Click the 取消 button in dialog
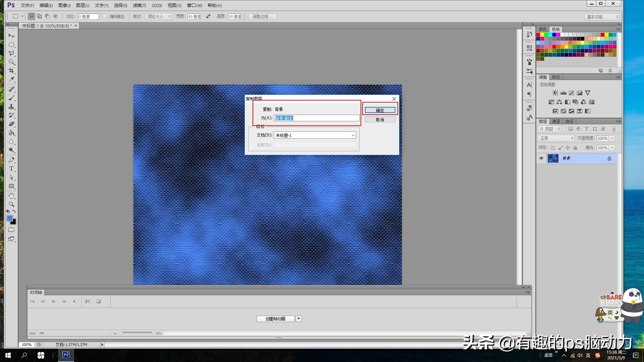This screenshot has height=362, width=644. pyautogui.click(x=380, y=120)
